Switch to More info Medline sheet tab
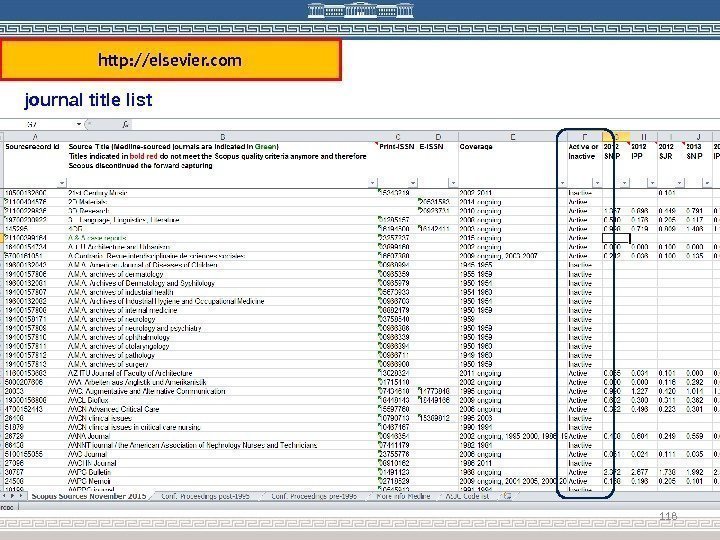The width and height of the screenshot is (720, 540). pos(403,496)
